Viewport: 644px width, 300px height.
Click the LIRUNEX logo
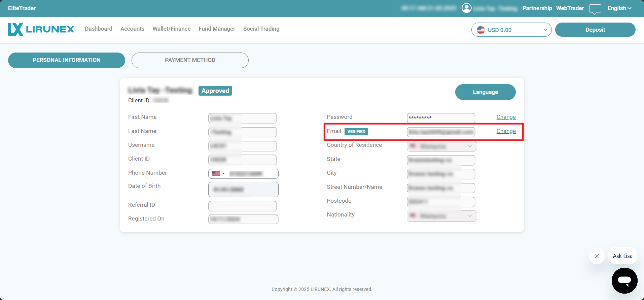pyautogui.click(x=41, y=30)
